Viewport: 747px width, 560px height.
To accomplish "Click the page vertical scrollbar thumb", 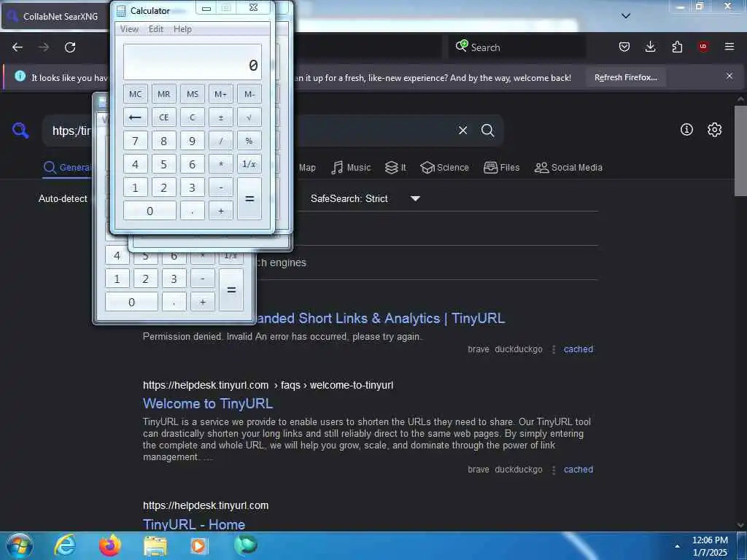I will click(740, 151).
